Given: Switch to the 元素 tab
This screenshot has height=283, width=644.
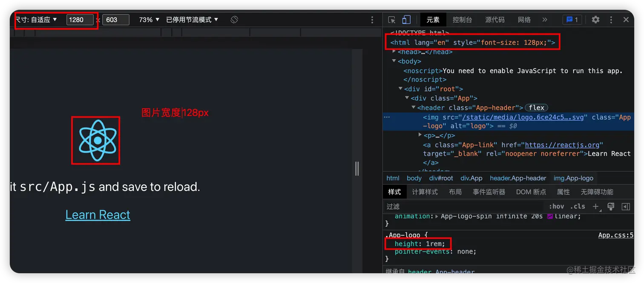Looking at the screenshot, I should click(433, 20).
